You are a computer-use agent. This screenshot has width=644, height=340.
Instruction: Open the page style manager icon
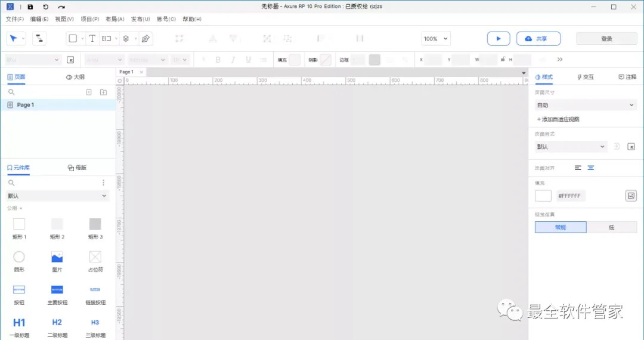[631, 147]
